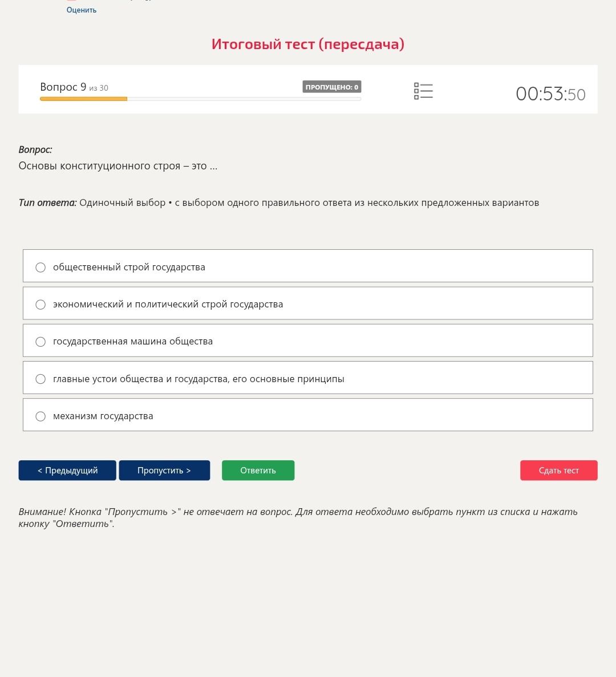Click the countdown timer display
Screen dimensions: 616x677
click(550, 94)
